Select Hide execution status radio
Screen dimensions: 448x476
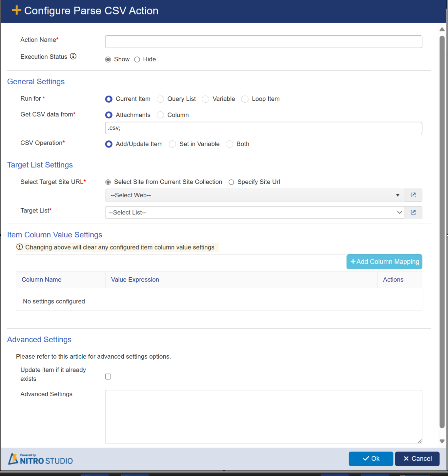coord(137,59)
